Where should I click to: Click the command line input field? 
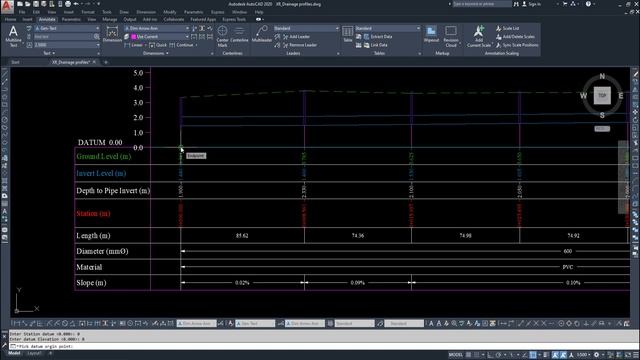pos(324,347)
